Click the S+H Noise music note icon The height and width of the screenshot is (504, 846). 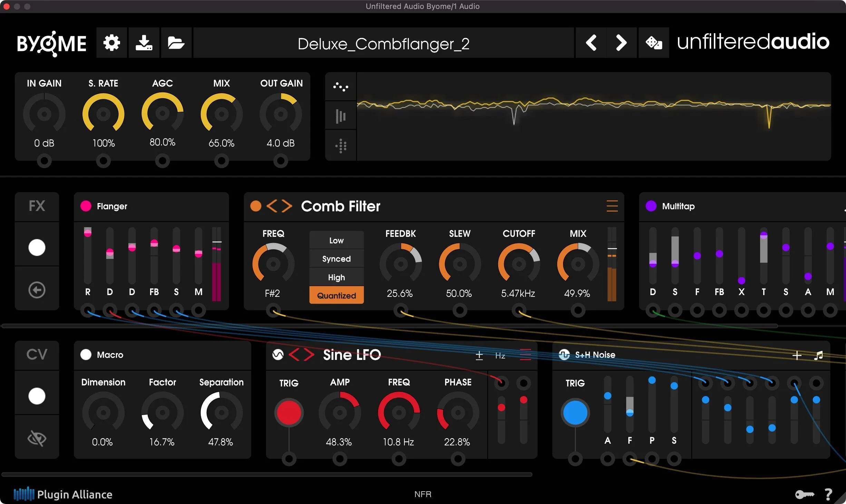pyautogui.click(x=818, y=355)
